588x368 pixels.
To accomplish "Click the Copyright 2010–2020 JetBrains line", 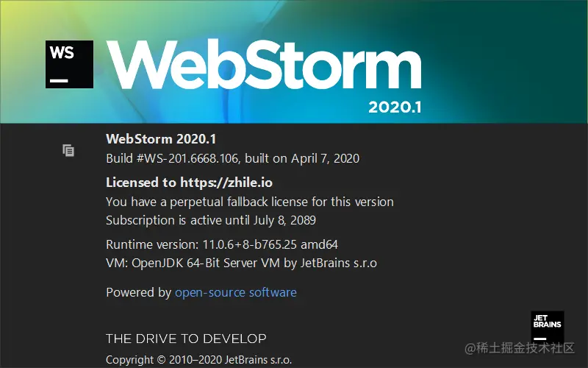I will click(198, 360).
